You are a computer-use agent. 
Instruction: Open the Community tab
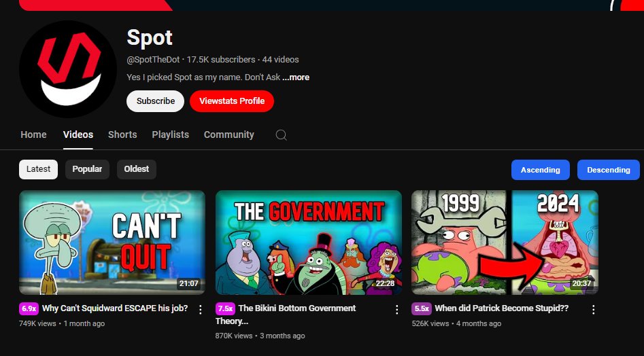point(228,135)
